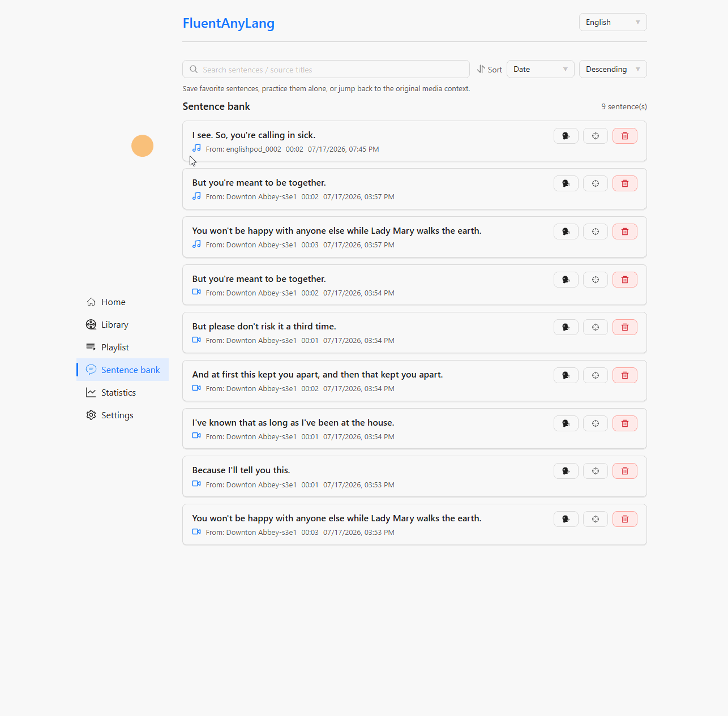This screenshot has height=716, width=728.
Task: Delete the "I see. So, you're calling in sick." sentence
Action: [x=625, y=136]
